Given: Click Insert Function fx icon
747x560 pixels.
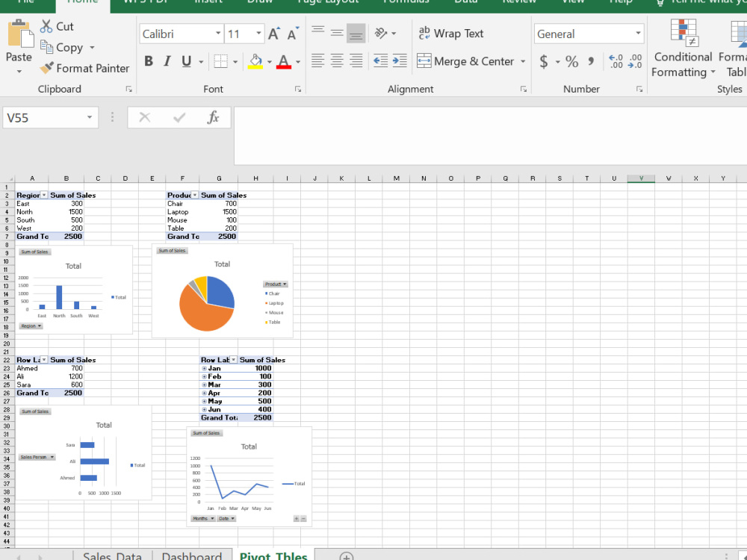Looking at the screenshot, I should coord(213,117).
